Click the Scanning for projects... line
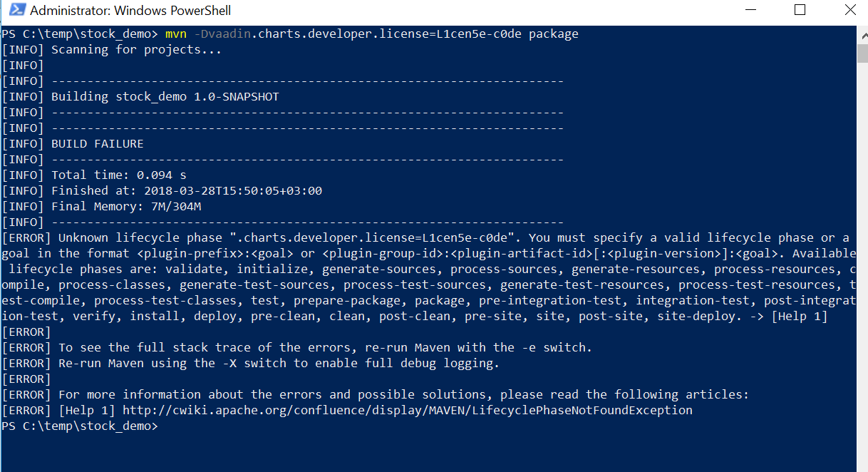Screen dimensions: 868x472 (112, 50)
